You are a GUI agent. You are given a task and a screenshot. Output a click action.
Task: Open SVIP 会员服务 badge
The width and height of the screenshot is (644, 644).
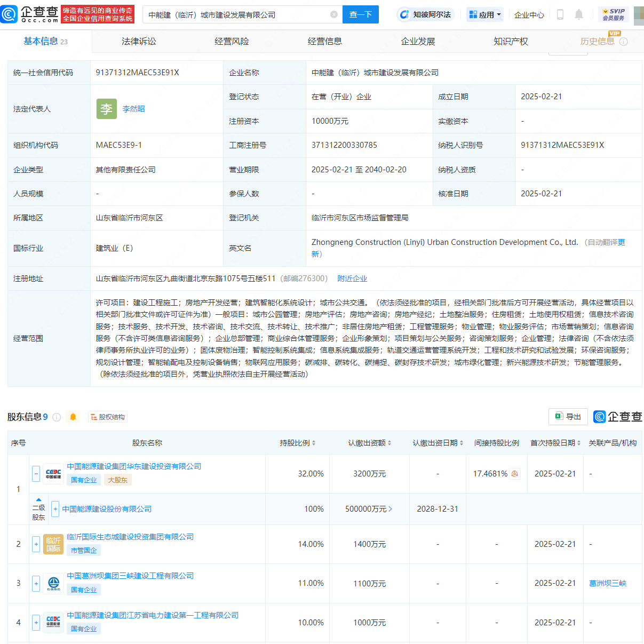tap(614, 14)
